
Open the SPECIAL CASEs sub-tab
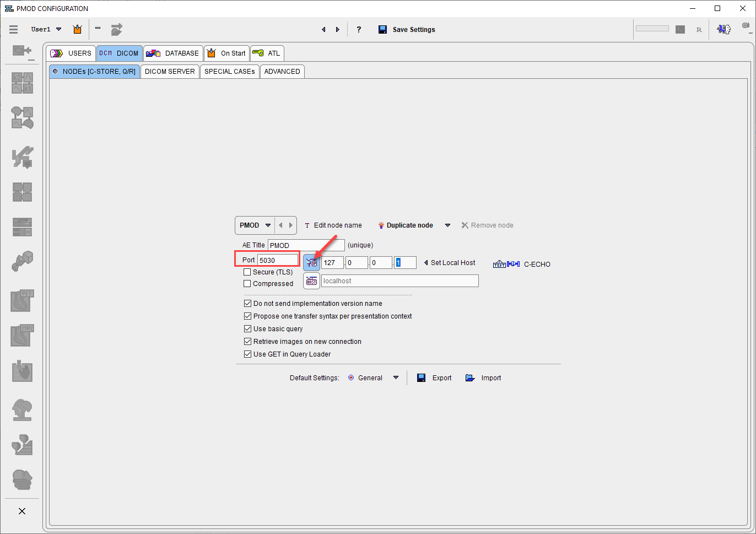(230, 72)
